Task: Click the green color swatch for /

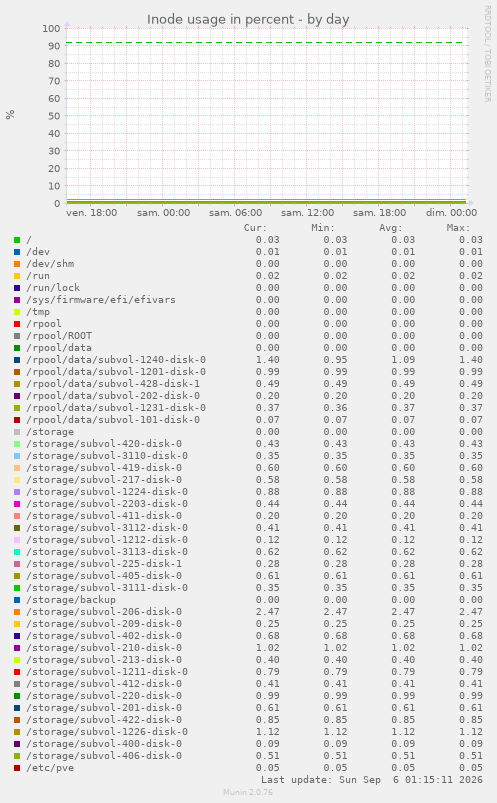Action: click(17, 240)
